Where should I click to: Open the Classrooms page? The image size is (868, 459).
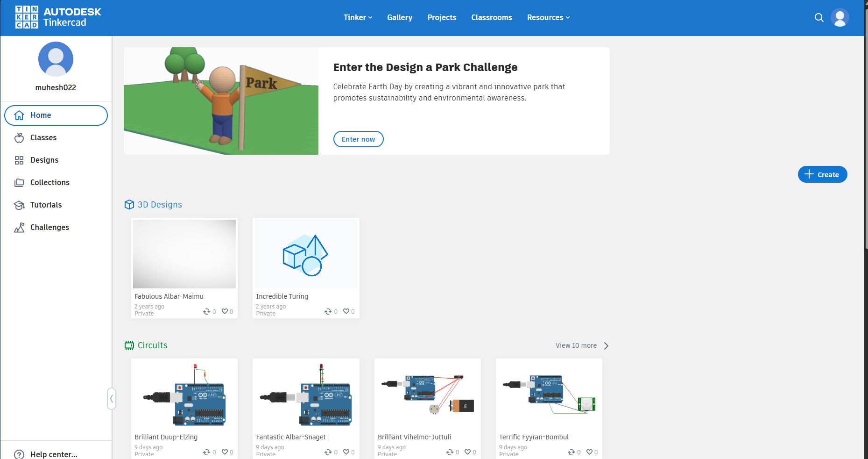coord(491,18)
